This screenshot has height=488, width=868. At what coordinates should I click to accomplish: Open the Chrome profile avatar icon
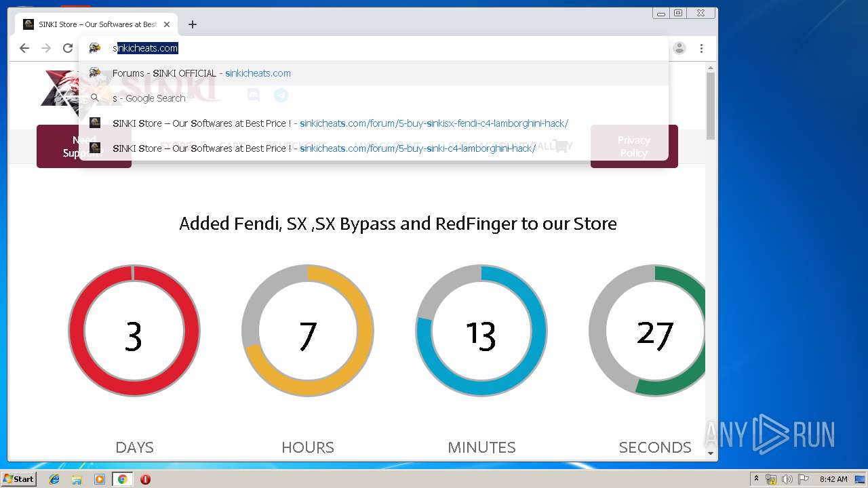coord(679,48)
